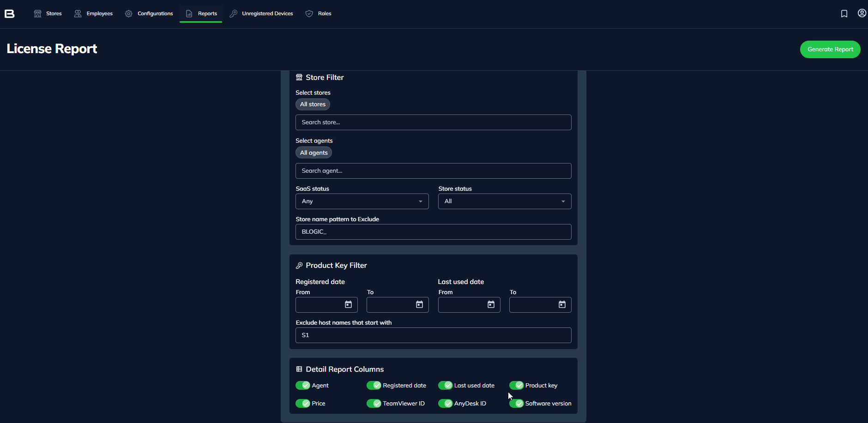The width and height of the screenshot is (868, 423).
Task: Click the B logo home icon
Action: [x=10, y=14]
